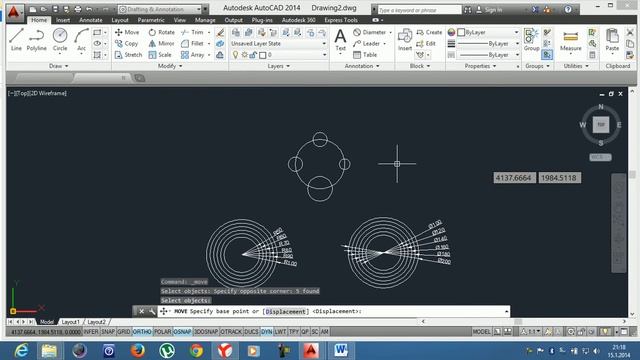The width and height of the screenshot is (640, 360).
Task: Select the Text annotation tool
Action: [340, 40]
